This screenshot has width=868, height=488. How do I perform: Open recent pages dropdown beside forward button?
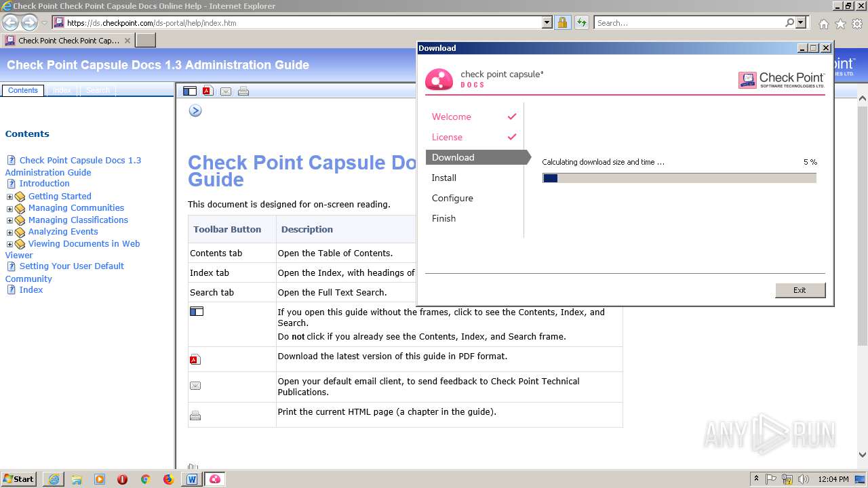tap(44, 22)
